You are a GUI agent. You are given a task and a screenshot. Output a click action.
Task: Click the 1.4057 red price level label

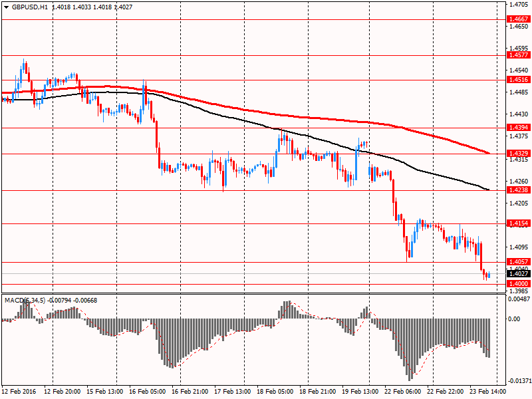[x=519, y=261]
